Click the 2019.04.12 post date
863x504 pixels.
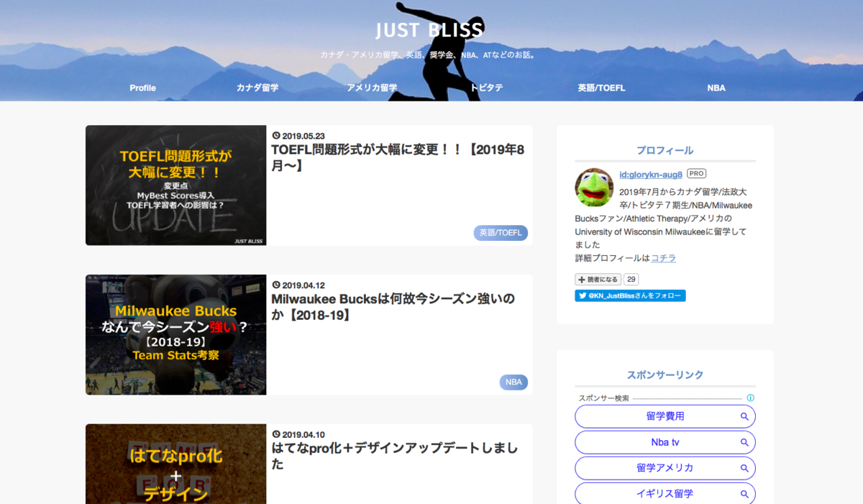[303, 285]
